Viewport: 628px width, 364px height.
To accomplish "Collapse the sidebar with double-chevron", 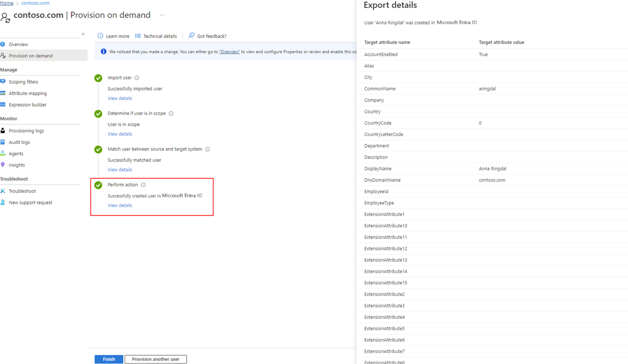I will click(83, 34).
